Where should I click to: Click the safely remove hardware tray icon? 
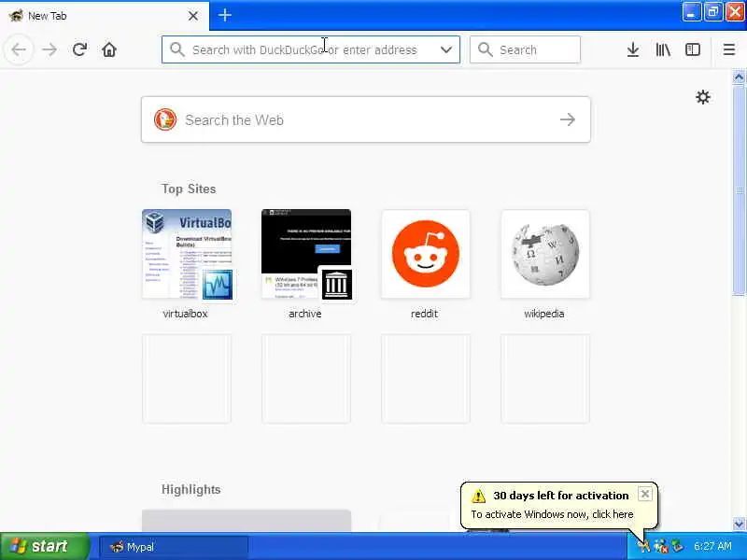click(x=677, y=546)
